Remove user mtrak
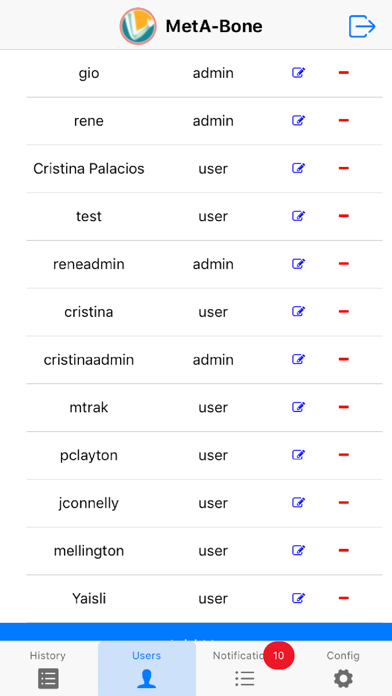 click(x=344, y=407)
